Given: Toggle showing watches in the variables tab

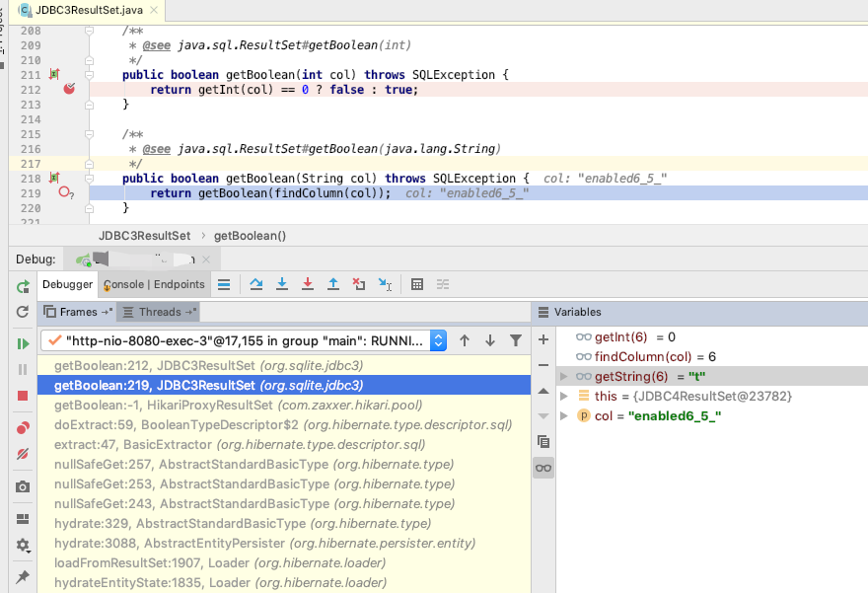Looking at the screenshot, I should click(x=543, y=468).
